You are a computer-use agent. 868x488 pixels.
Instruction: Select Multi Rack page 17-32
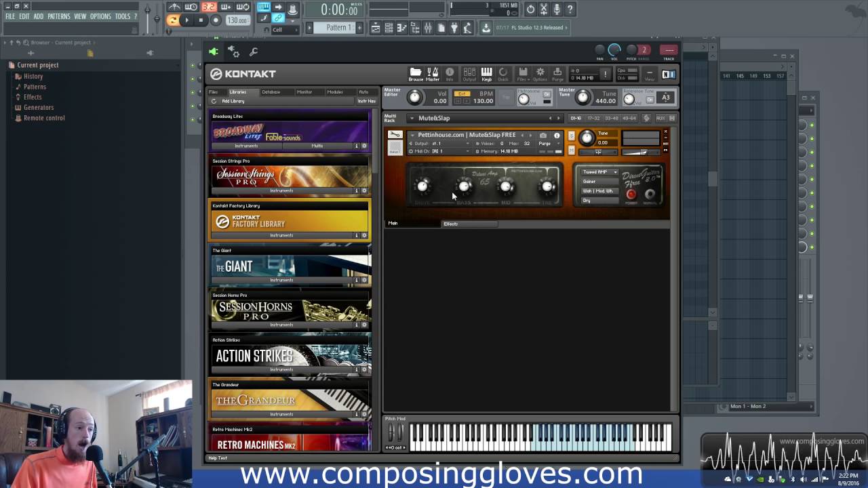coord(593,118)
